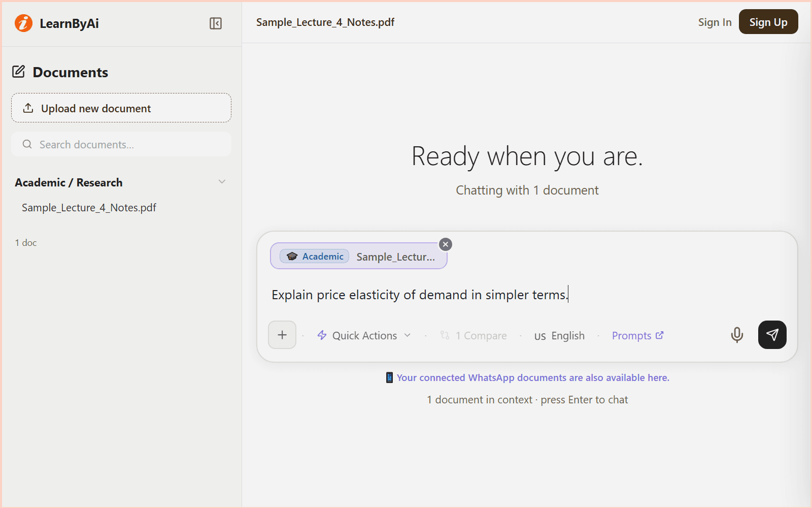Open the Quick Actions dropdown
The width and height of the screenshot is (812, 508).
(364, 335)
